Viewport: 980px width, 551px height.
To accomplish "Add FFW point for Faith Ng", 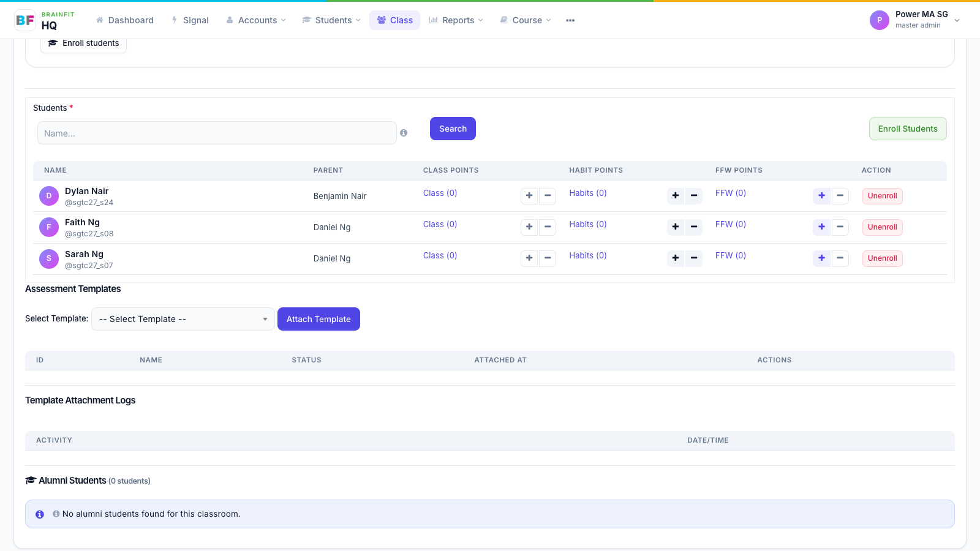I will click(822, 227).
